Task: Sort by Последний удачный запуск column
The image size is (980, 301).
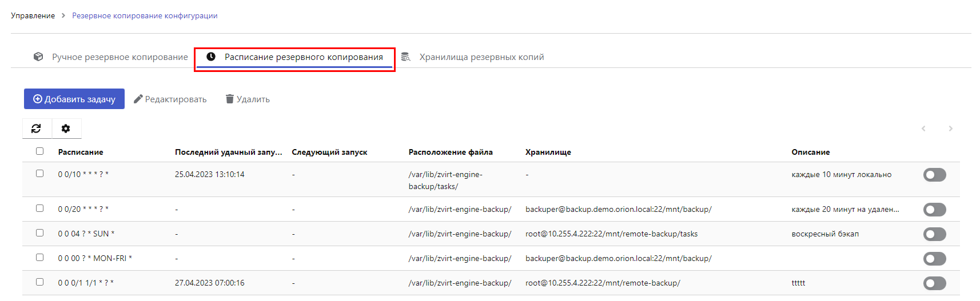Action: (229, 152)
